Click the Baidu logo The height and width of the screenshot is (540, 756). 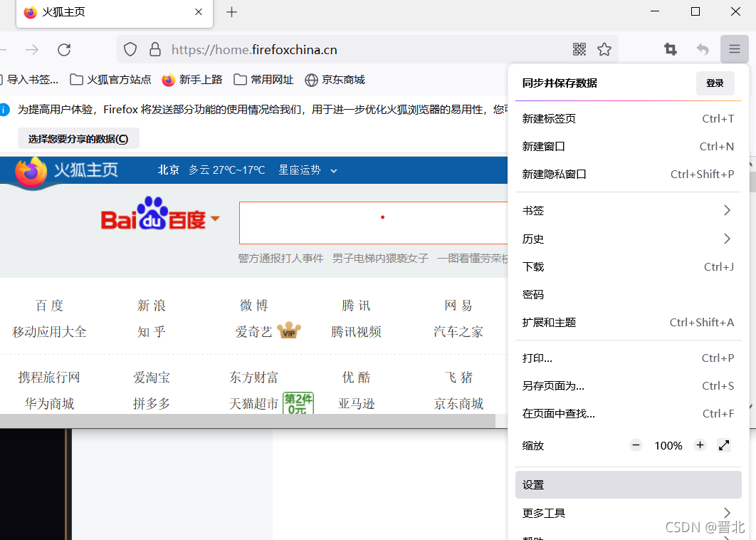153,213
